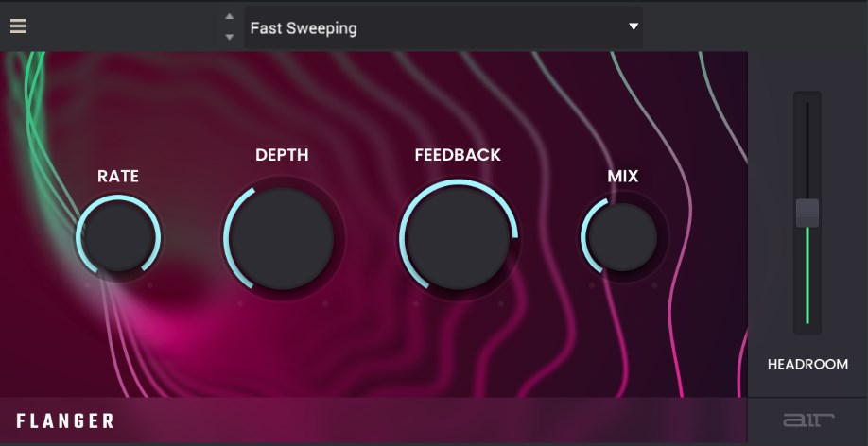Click the FLANGER plugin title
This screenshot has height=446, width=868.
click(65, 421)
